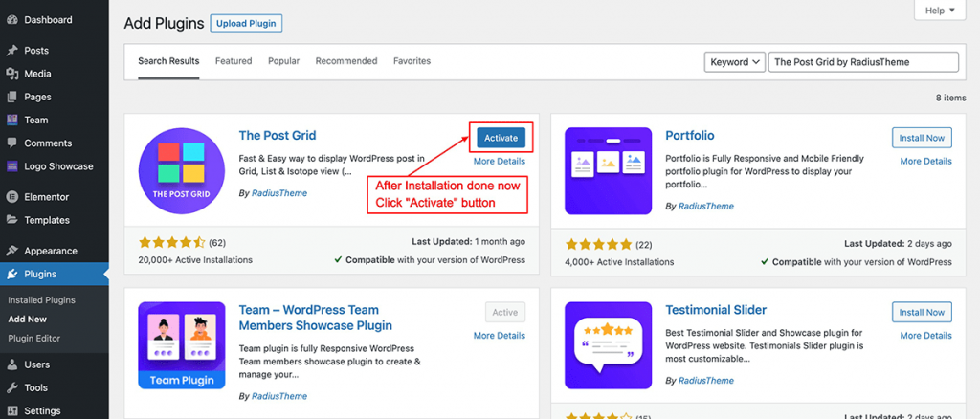Click the Templates folder icon
980x419 pixels.
(x=11, y=220)
